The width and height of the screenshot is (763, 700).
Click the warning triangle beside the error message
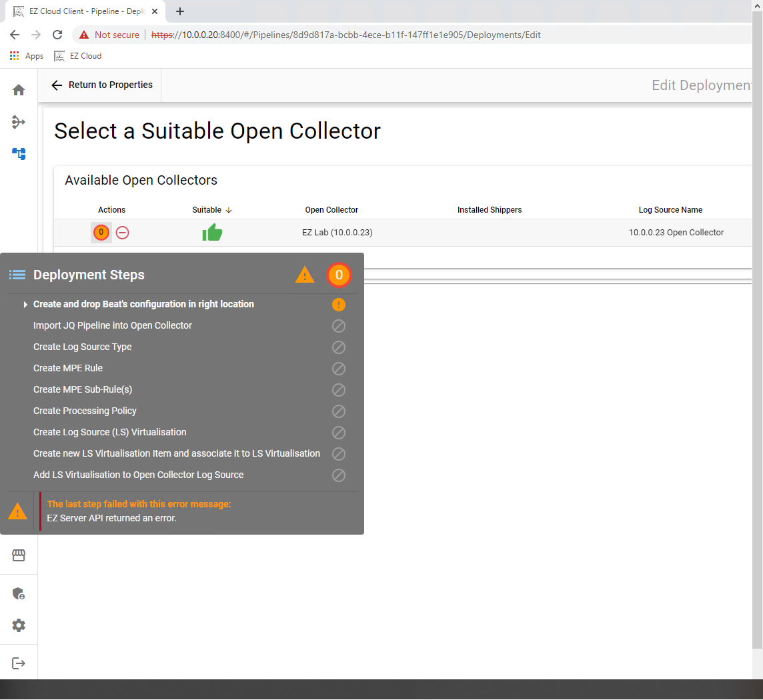pos(17,511)
